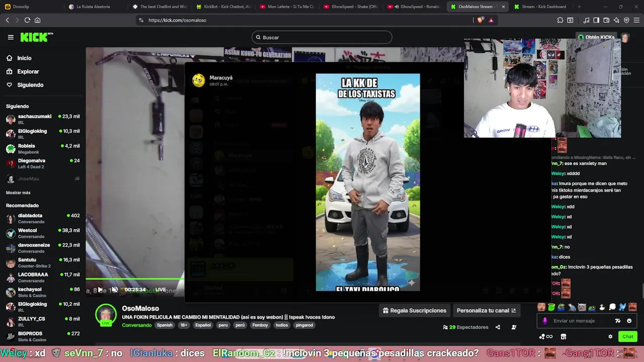Click Personaliza tu canal link
This screenshot has height=362, width=644.
[x=486, y=311]
